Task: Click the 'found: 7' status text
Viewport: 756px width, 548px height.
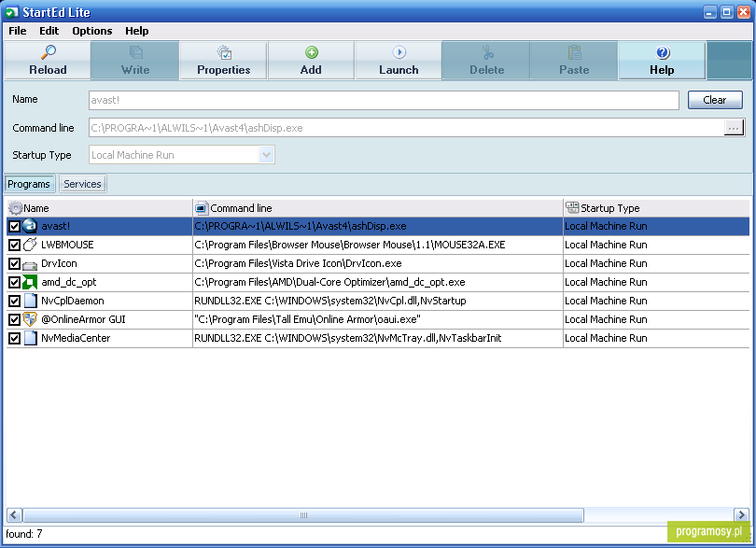Action: [24, 534]
